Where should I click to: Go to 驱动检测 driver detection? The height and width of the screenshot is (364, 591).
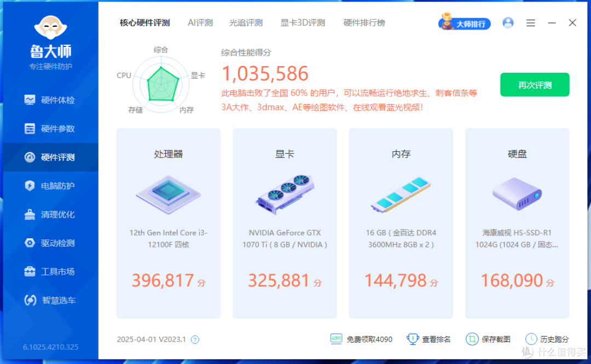[50, 243]
